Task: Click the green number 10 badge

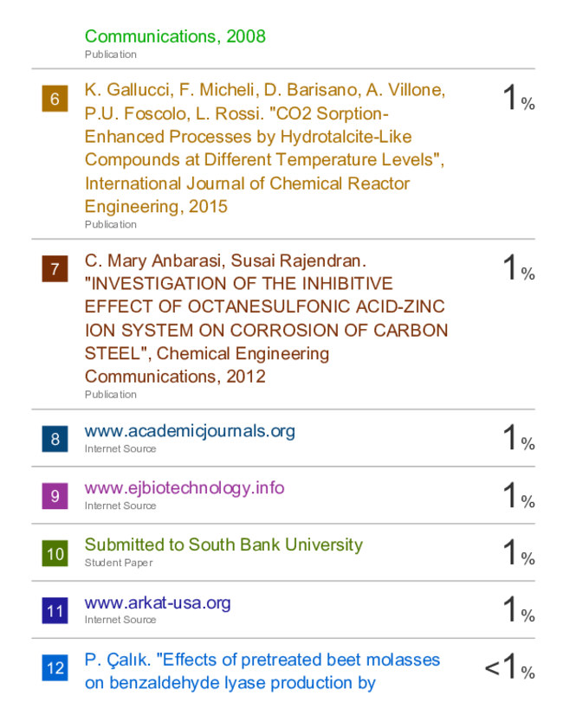Action: click(55, 553)
